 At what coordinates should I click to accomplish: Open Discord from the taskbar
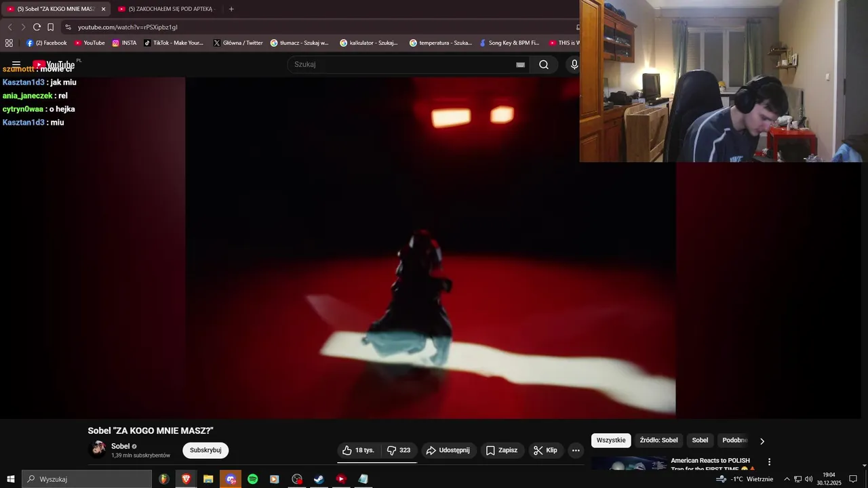[x=231, y=479]
